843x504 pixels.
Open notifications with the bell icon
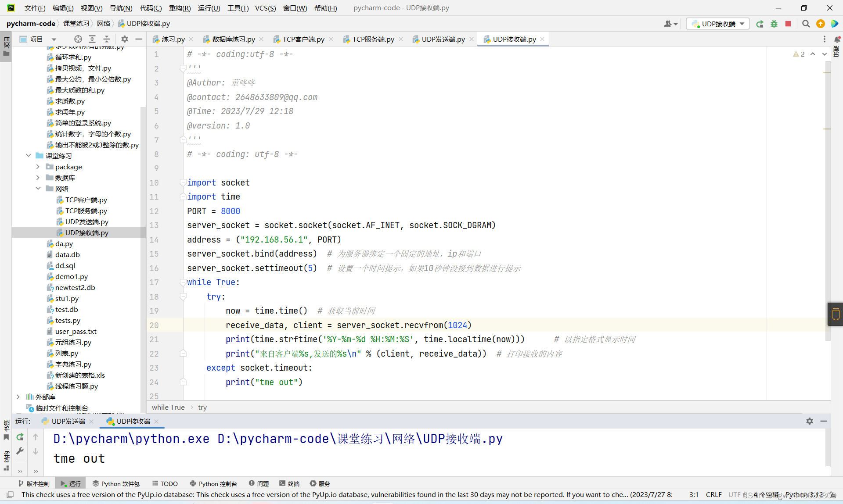coord(838,39)
